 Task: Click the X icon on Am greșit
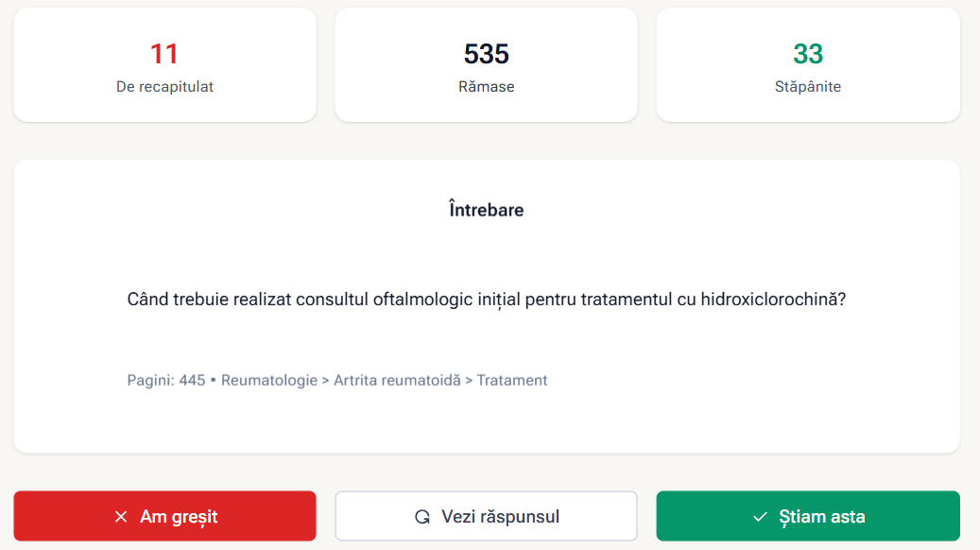point(121,517)
